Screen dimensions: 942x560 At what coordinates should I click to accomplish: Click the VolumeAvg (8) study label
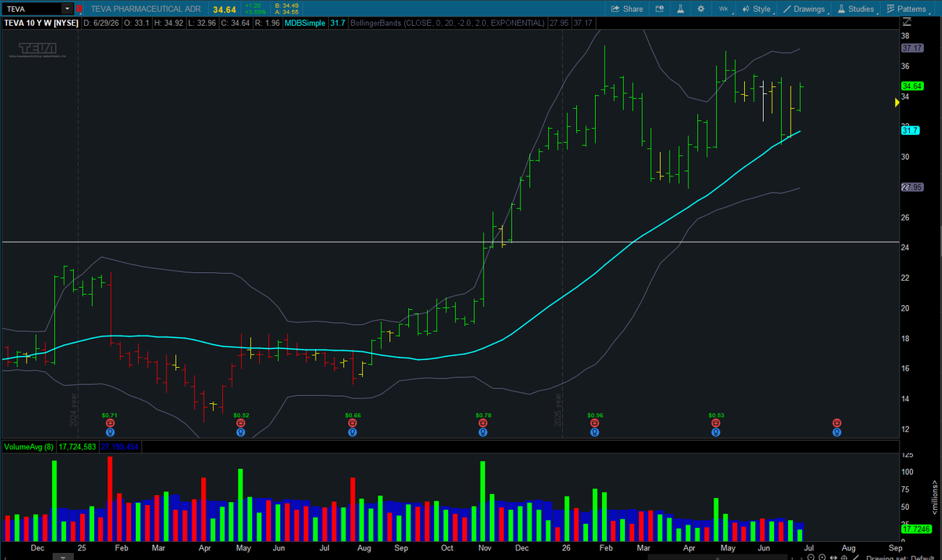pyautogui.click(x=29, y=446)
